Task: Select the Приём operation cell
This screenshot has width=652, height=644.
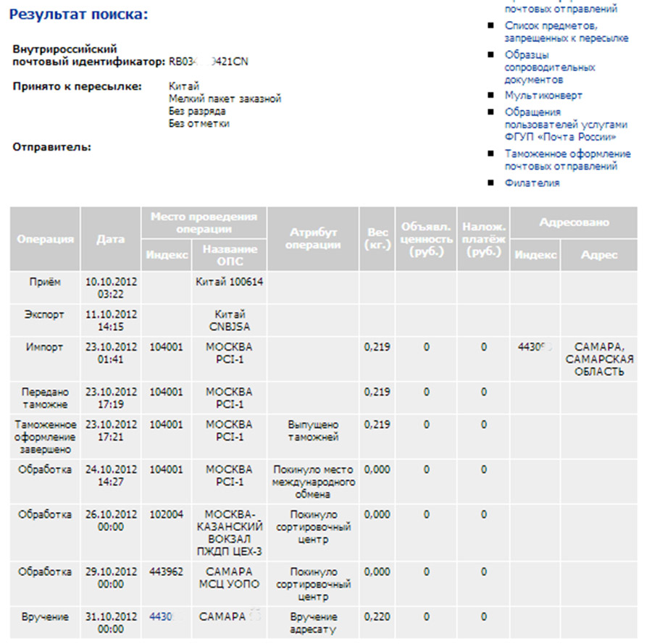Action: coord(45,288)
